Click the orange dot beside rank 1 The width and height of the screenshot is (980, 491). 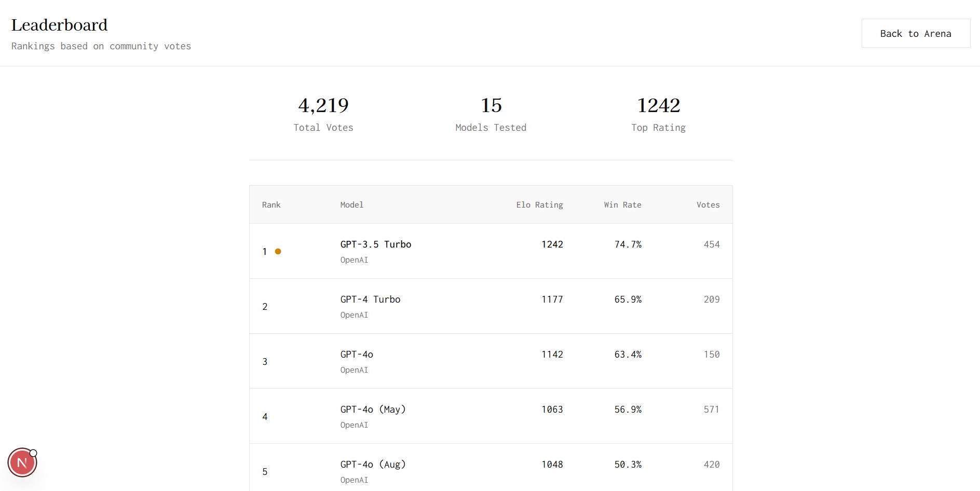click(278, 251)
